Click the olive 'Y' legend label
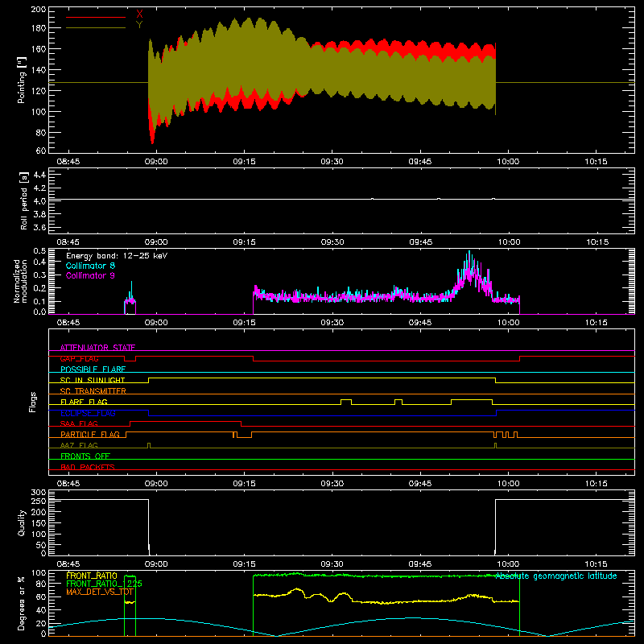Screen dimensions: 644x644 139,25
